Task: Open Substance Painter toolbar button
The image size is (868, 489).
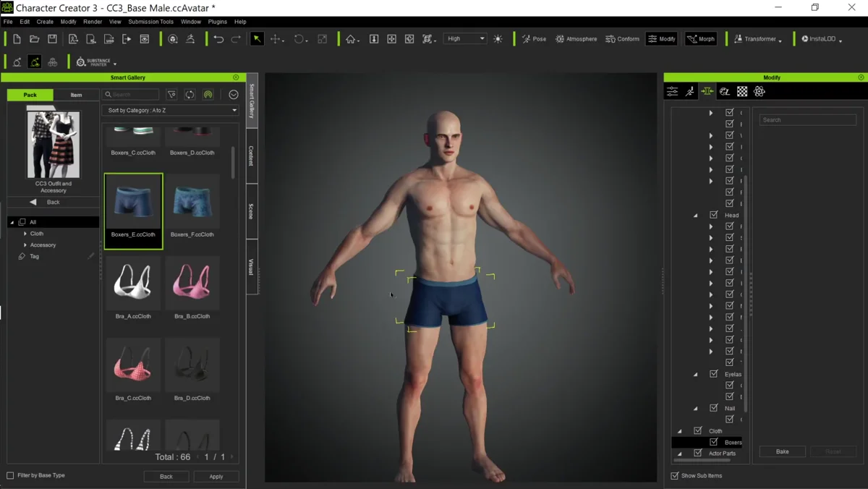Action: [95, 63]
